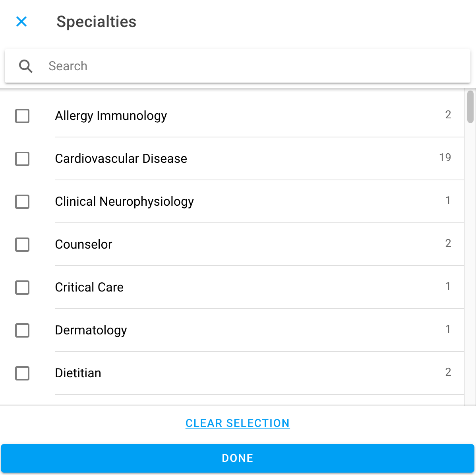476x475 pixels.
Task: Click the Clear Selection link
Action: 238,423
